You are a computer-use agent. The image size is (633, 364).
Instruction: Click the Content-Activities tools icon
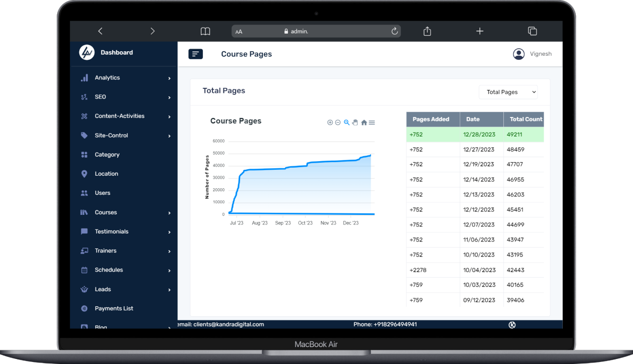pyautogui.click(x=84, y=116)
